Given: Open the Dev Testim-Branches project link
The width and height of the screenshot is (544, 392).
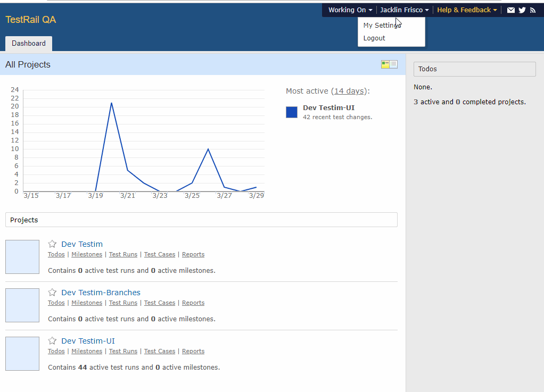Looking at the screenshot, I should coord(101,293).
